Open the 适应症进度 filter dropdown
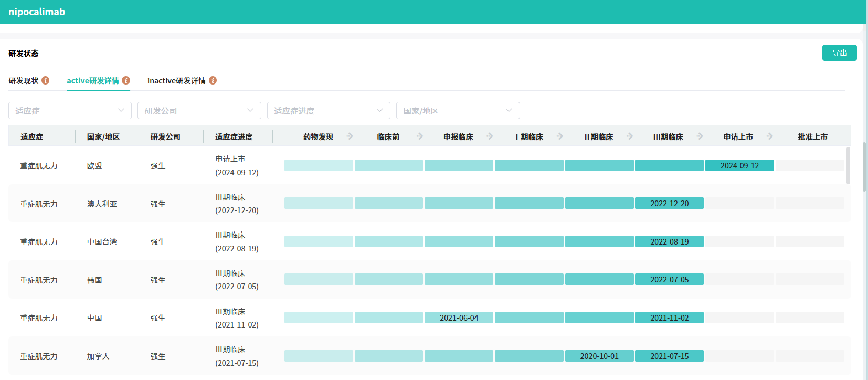 click(x=329, y=111)
